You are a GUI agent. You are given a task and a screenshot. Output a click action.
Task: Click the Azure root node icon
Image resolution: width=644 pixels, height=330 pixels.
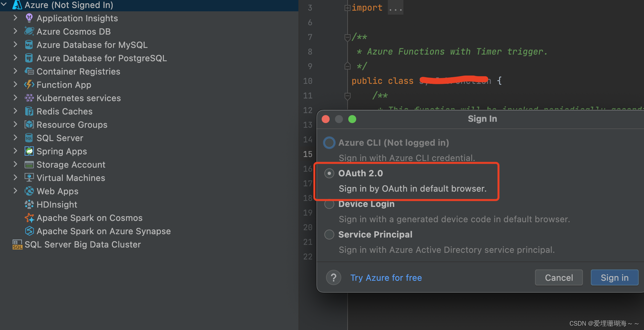coord(17,5)
